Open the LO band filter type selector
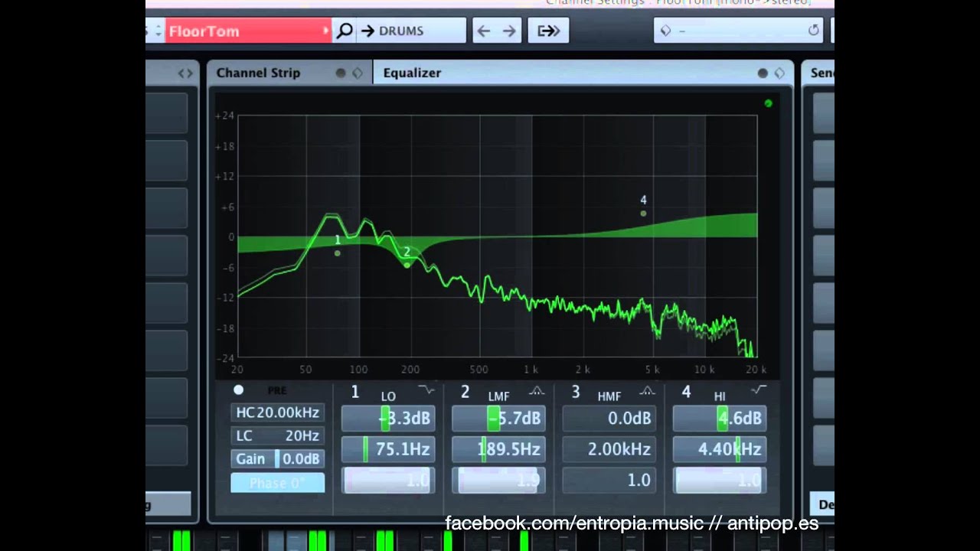This screenshot has height=551, width=980. 426,390
